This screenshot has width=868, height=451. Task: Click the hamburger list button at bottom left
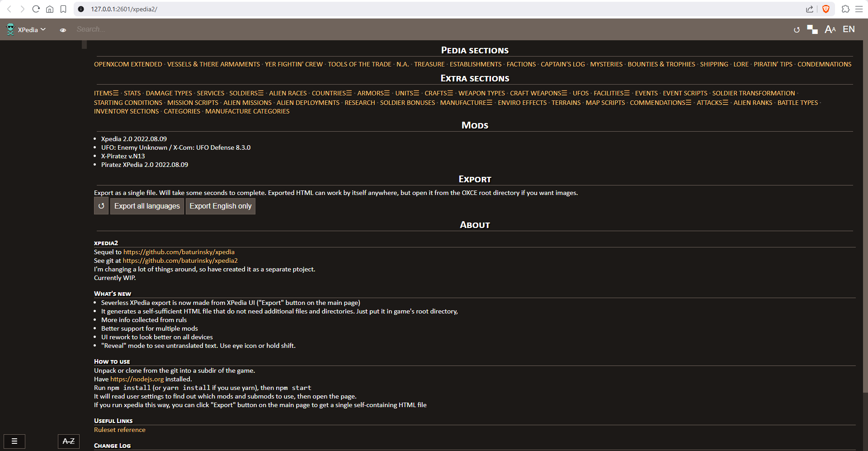(x=14, y=441)
